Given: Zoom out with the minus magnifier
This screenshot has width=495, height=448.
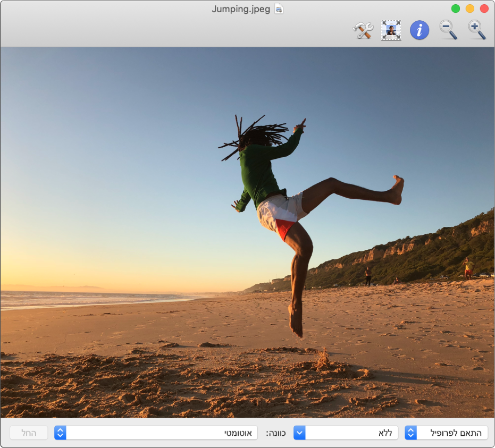Looking at the screenshot, I should pos(448,30).
